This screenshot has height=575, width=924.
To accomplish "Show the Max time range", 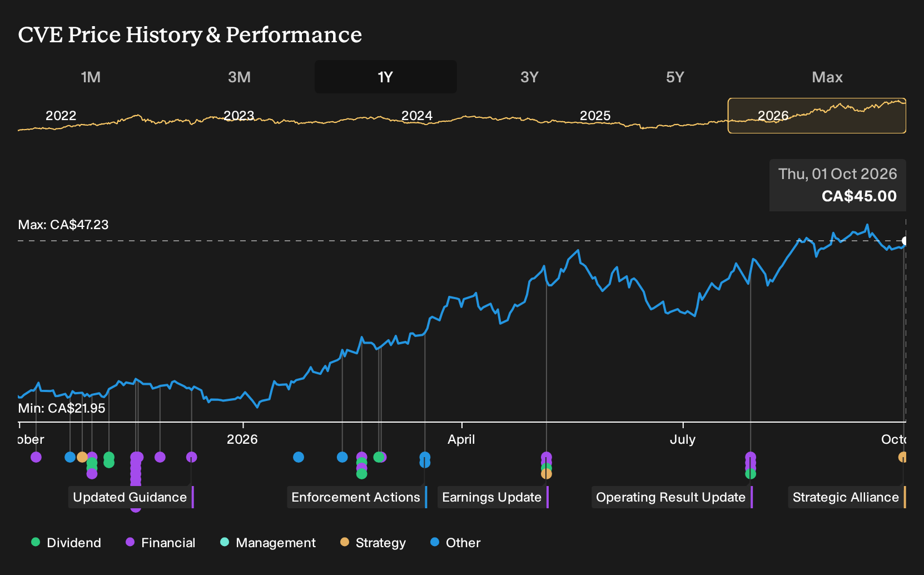I will tap(827, 77).
